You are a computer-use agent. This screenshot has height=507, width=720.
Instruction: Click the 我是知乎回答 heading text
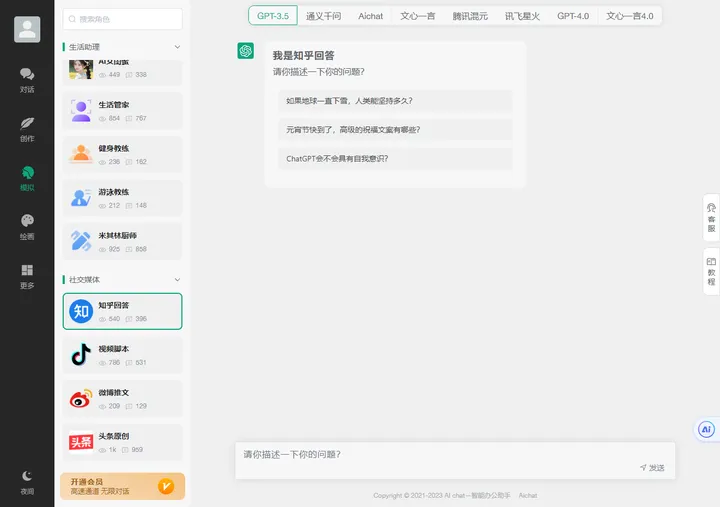point(304,56)
